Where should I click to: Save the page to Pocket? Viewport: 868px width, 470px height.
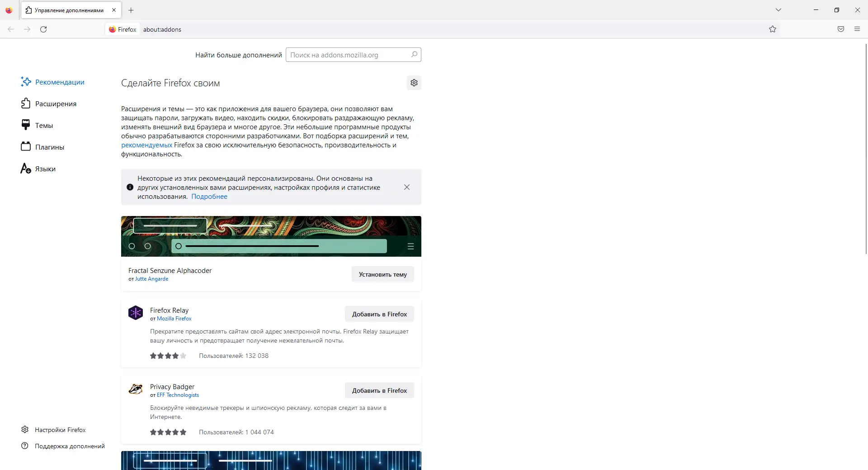(840, 29)
